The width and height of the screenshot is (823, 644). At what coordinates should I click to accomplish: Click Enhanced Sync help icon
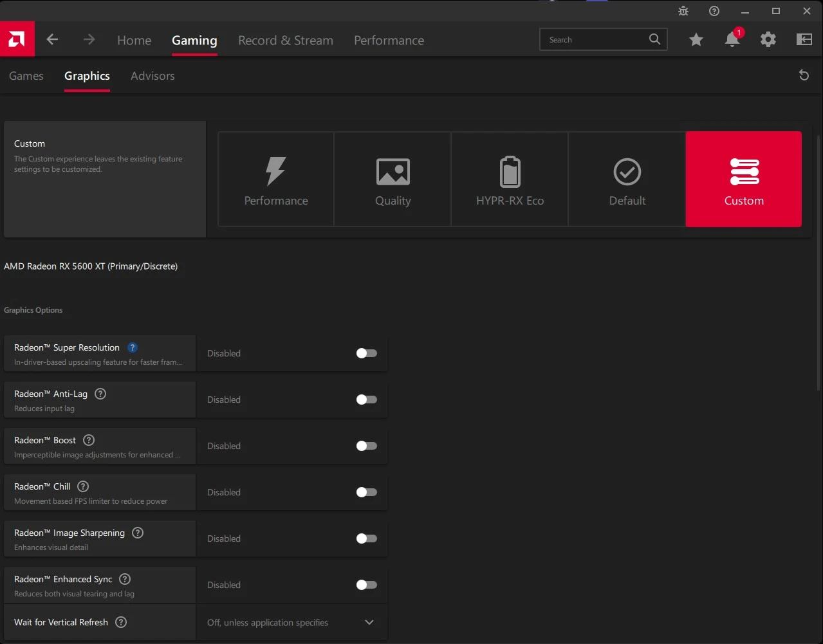click(x=125, y=579)
